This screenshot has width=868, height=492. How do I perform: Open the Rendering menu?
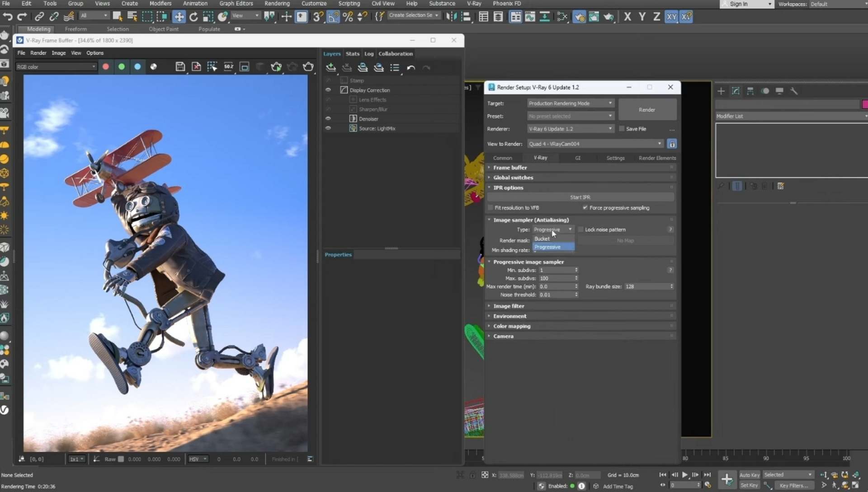[x=277, y=4]
